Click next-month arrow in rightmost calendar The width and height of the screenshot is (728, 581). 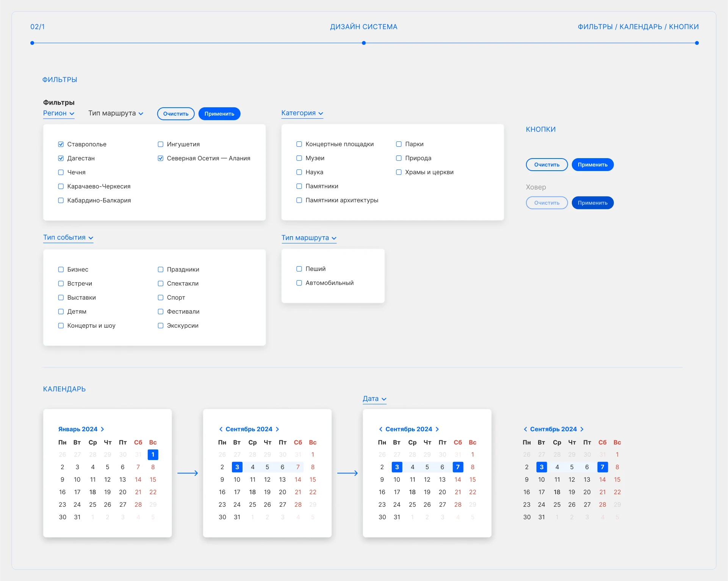582,429
